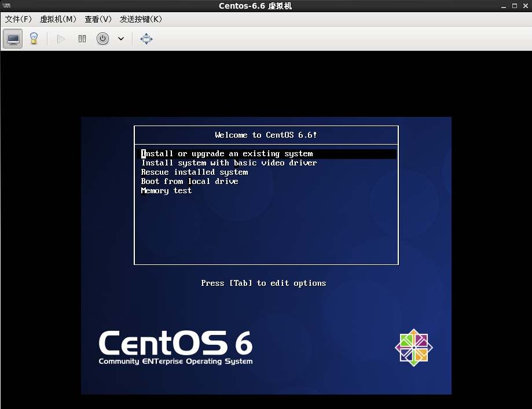Viewport: 532px width, 409px height.
Task: Select "Install or upgrade an existing system"
Action: (x=227, y=154)
